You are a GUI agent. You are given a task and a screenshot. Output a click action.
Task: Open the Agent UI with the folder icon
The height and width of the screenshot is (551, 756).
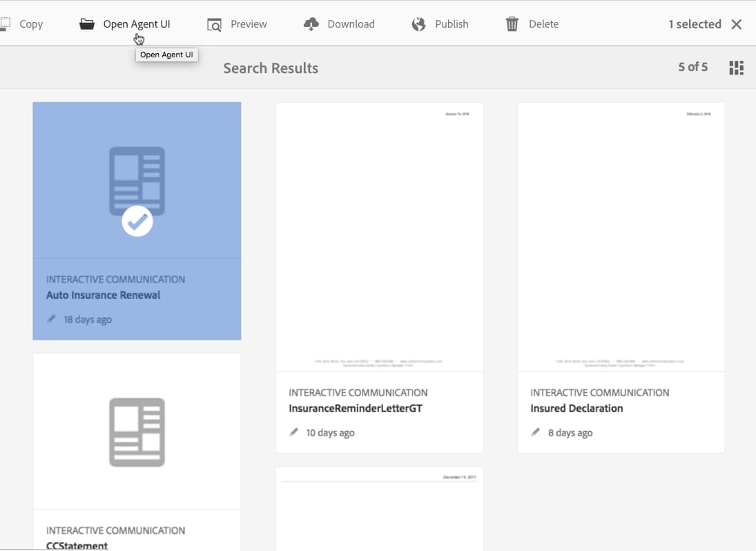pyautogui.click(x=86, y=23)
